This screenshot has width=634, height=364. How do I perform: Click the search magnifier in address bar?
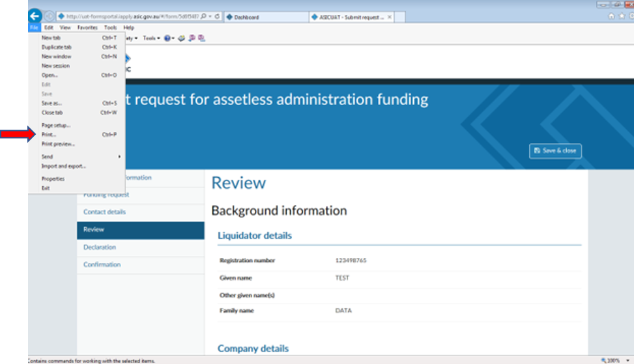click(203, 16)
